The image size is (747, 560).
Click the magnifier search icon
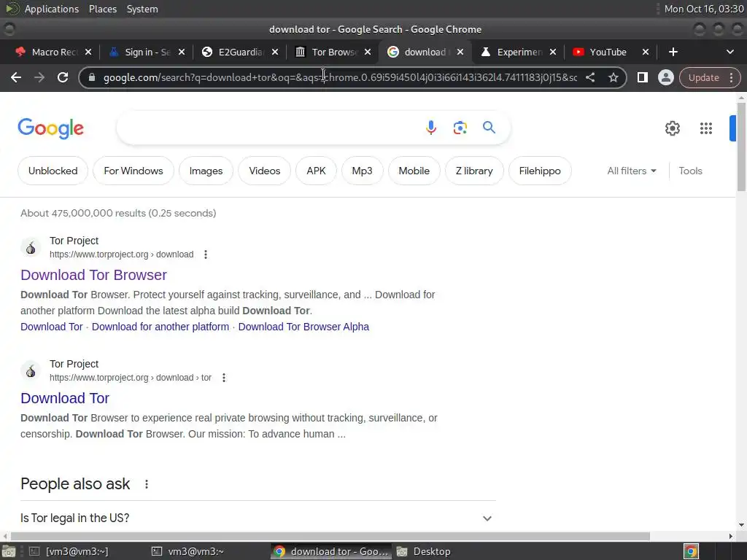pos(489,128)
